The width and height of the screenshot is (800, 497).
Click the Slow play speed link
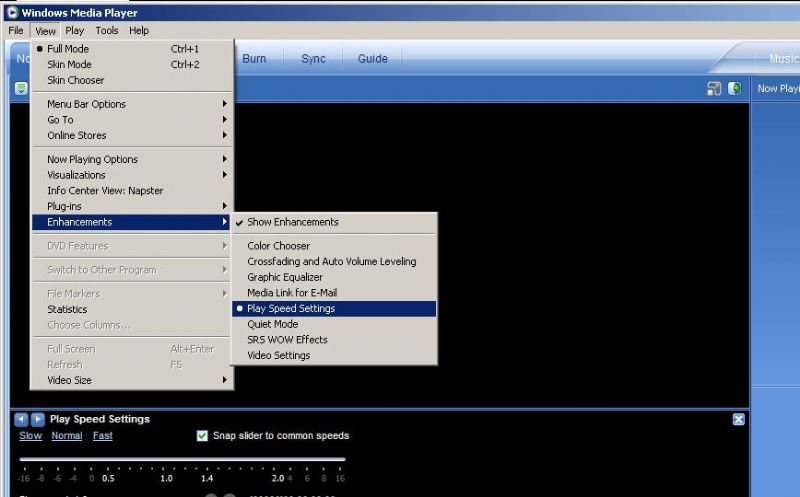click(x=31, y=436)
